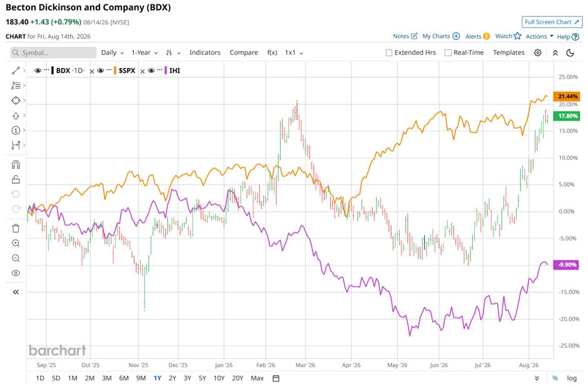Open chart settings gear

(537, 53)
